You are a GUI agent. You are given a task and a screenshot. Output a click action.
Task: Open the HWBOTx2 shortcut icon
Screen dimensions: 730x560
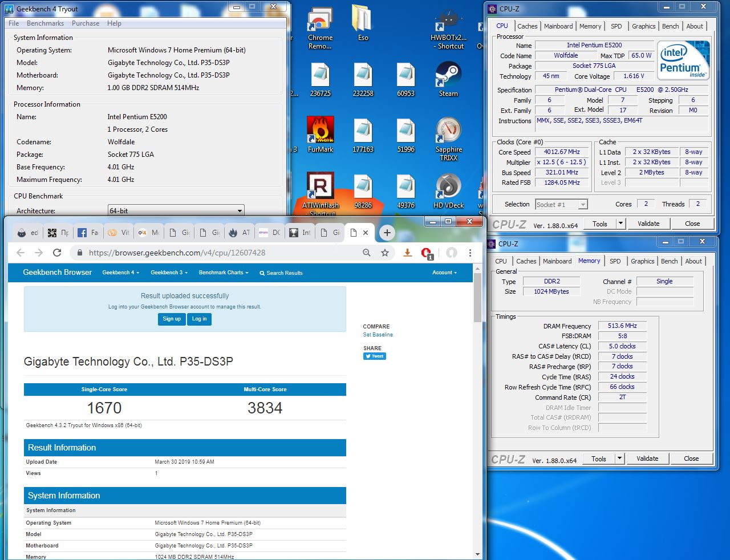point(448,29)
